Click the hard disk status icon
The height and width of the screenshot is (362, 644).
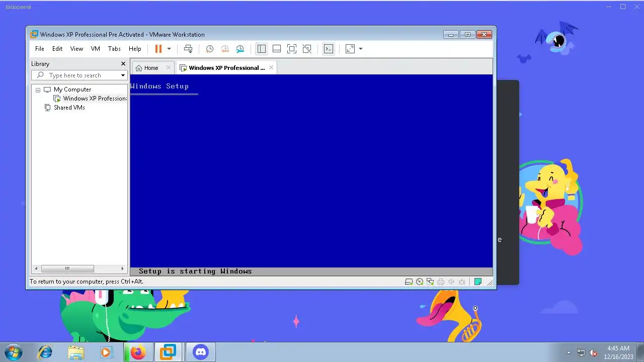[x=409, y=282]
